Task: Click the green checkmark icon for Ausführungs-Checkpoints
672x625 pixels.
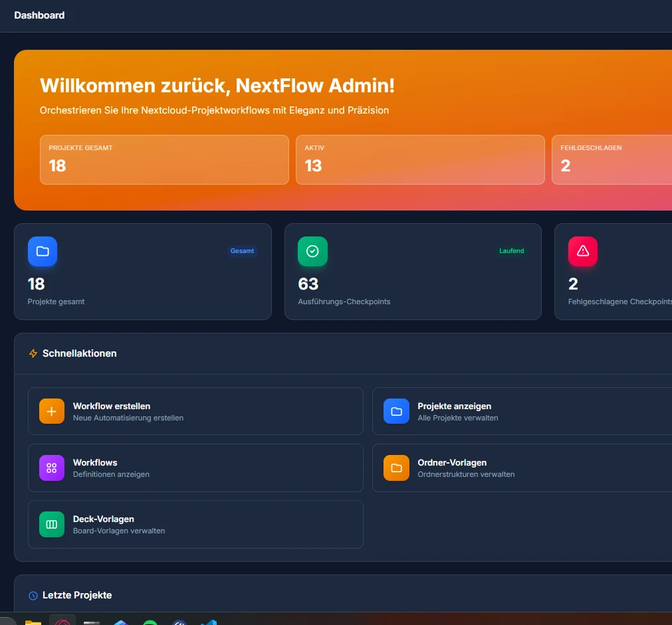Action: 312,251
